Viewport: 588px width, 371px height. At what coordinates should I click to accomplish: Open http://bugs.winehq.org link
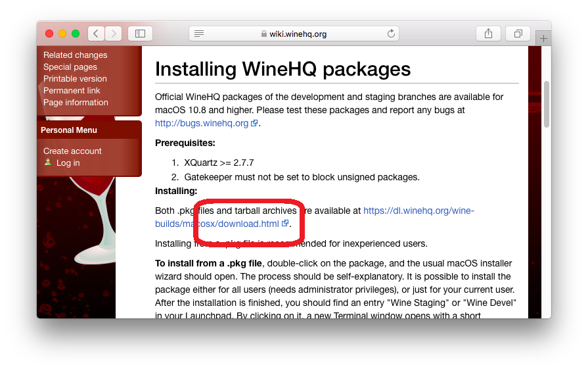click(206, 123)
